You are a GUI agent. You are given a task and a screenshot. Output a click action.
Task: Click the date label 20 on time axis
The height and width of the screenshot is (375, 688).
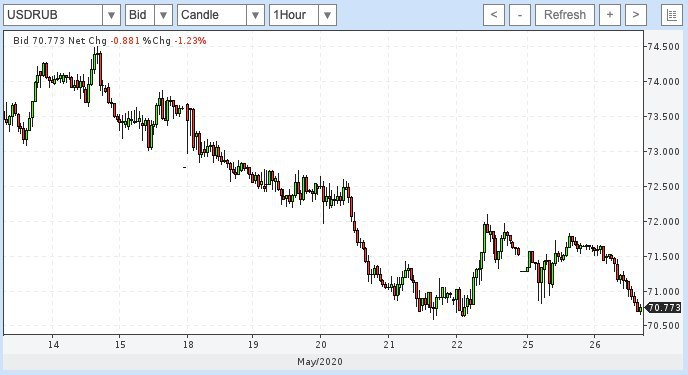321,345
